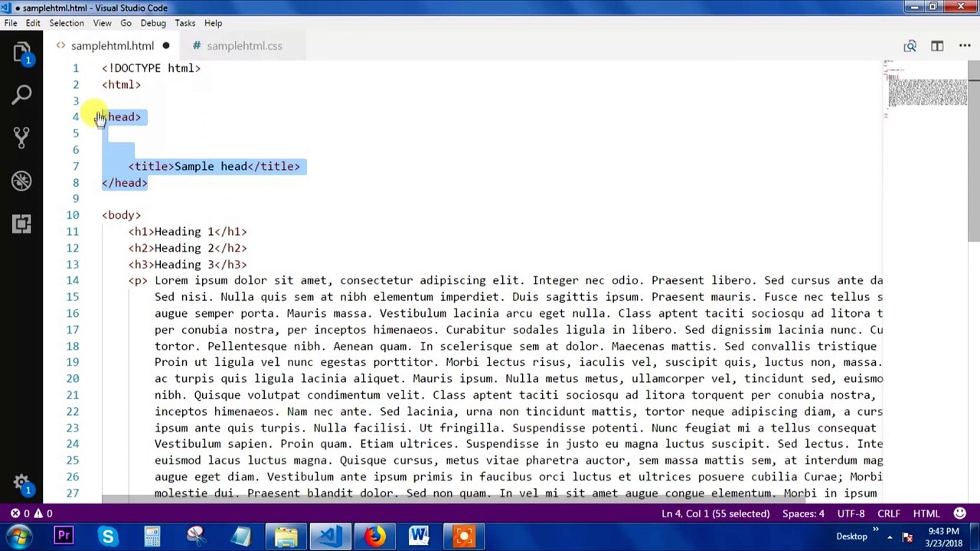The height and width of the screenshot is (551, 980).
Task: Open the orange recorder app in taskbar
Action: [x=464, y=536]
